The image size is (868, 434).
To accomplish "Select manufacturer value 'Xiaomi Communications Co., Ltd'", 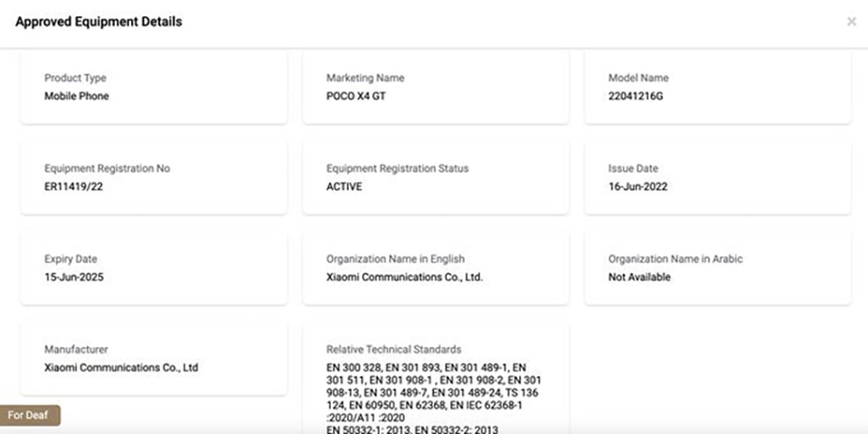I will (x=121, y=368).
